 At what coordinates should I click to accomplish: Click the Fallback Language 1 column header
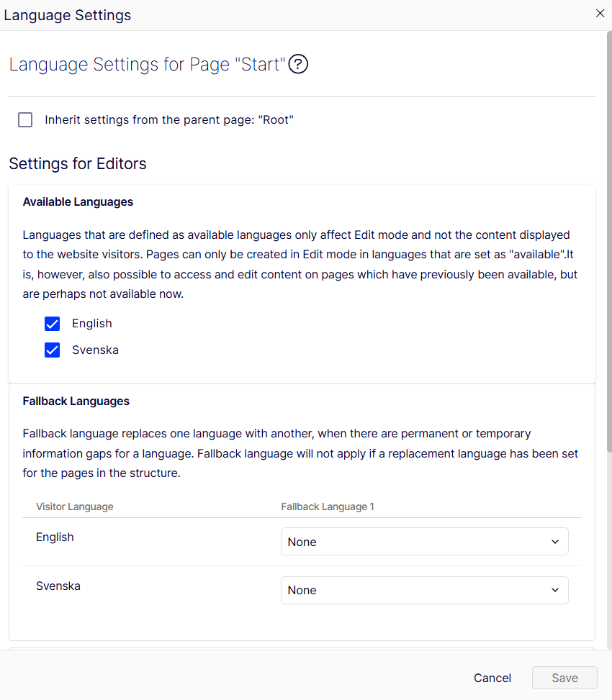point(328,506)
